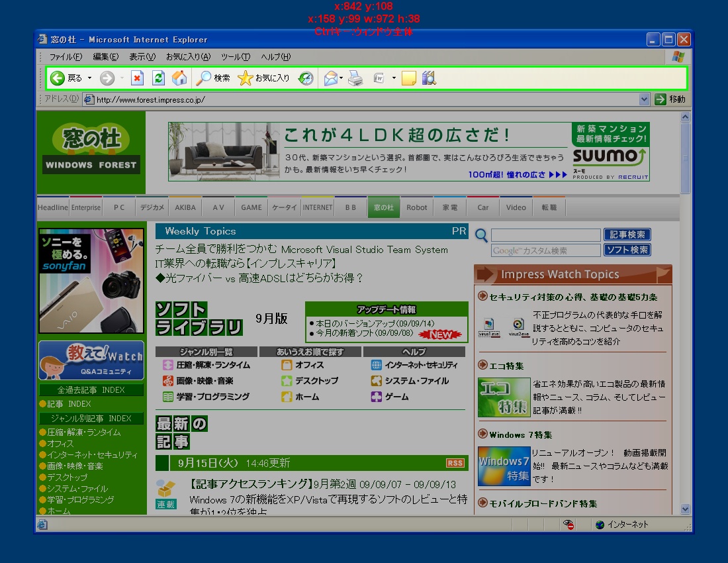
Task: Click the Stop loading icon
Action: tap(137, 78)
